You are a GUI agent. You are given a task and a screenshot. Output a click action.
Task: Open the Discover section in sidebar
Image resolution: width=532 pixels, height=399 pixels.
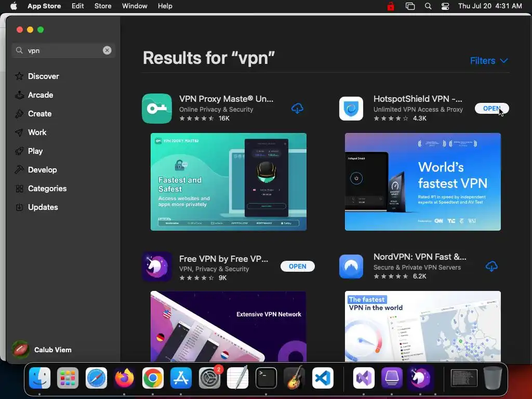(x=37, y=76)
